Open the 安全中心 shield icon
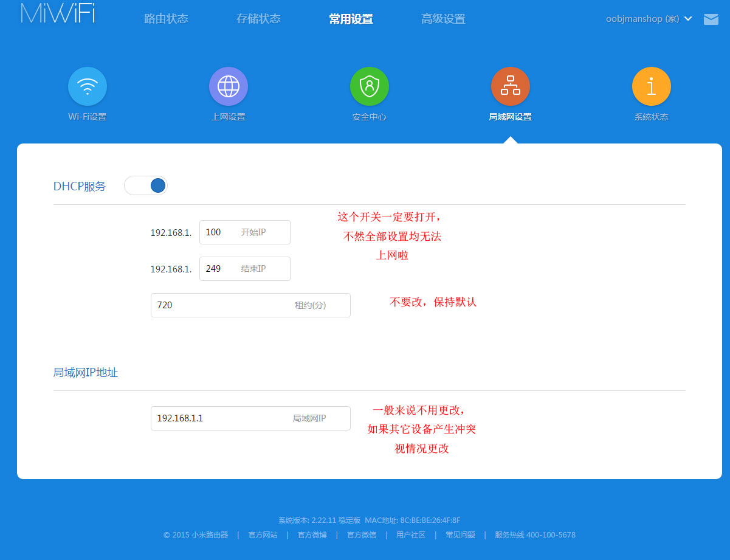 (x=370, y=86)
